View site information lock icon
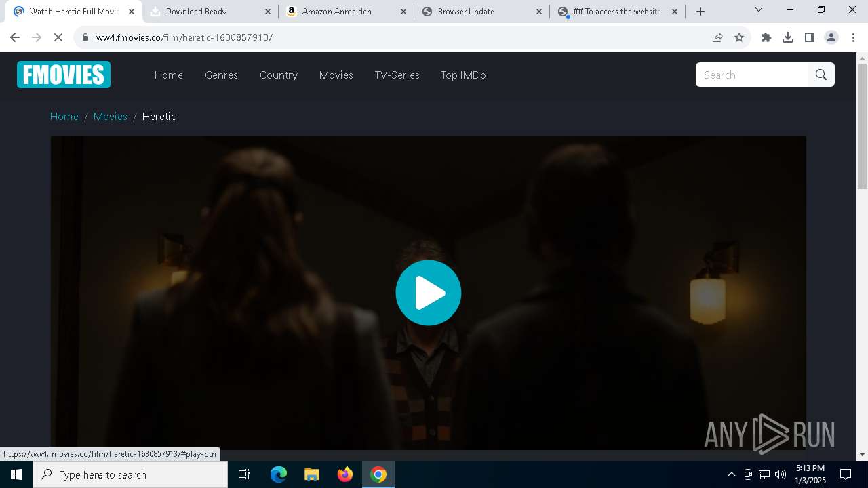 (x=85, y=37)
